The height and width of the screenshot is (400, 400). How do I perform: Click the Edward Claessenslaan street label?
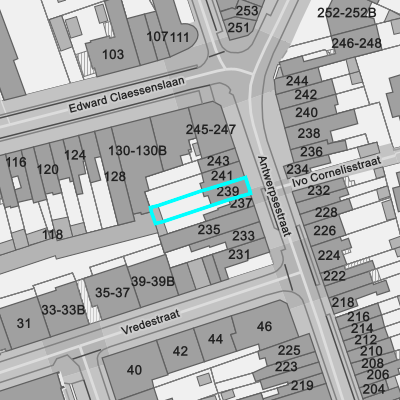(x=126, y=94)
